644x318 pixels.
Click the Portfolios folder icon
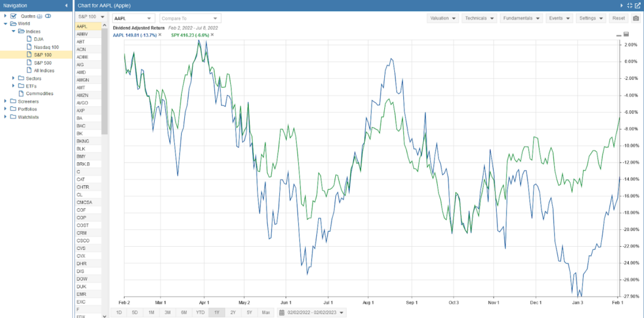[x=14, y=109]
